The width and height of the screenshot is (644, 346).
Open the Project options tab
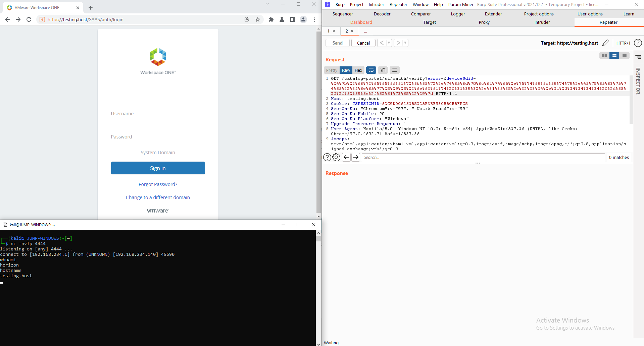click(x=539, y=14)
